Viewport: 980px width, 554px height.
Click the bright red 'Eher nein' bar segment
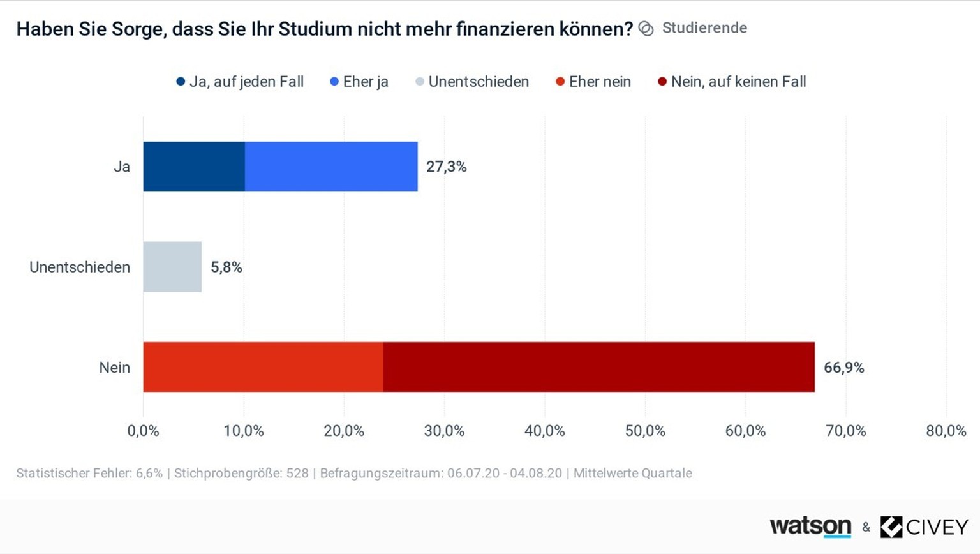[x=263, y=367]
